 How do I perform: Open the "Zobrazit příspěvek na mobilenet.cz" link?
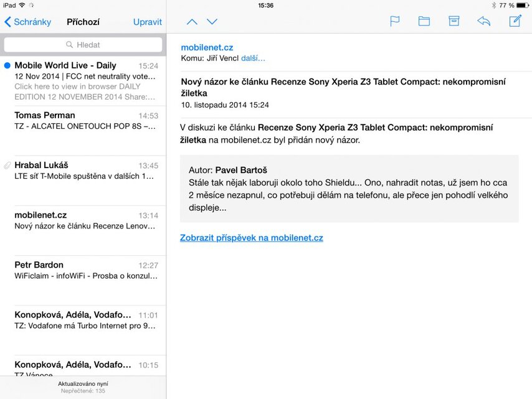click(252, 237)
